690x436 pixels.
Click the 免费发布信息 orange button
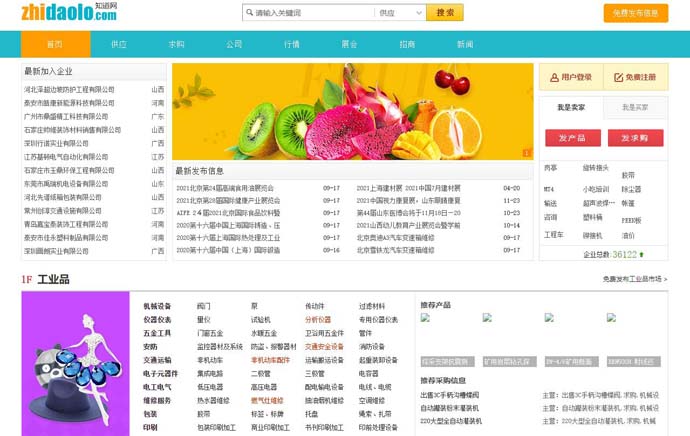click(635, 13)
